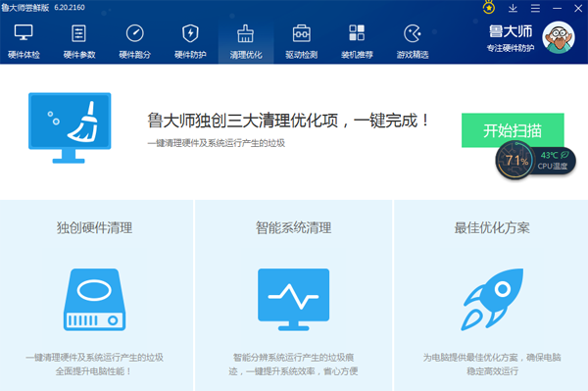Click the 全面提升电脑性能！ description line
588x391 pixels.
[x=93, y=371]
